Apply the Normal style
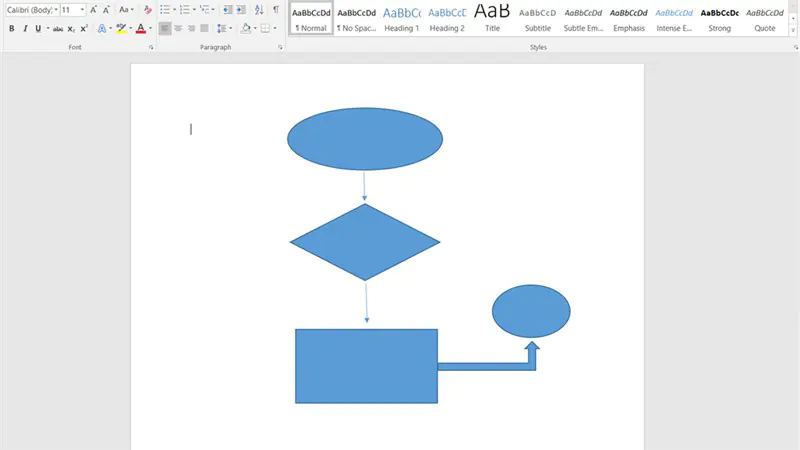The width and height of the screenshot is (800, 450). 311,18
